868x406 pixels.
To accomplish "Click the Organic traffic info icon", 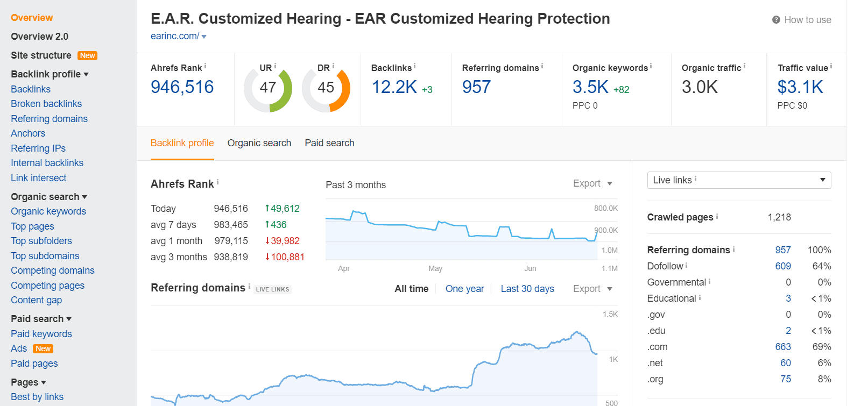I will (x=744, y=66).
